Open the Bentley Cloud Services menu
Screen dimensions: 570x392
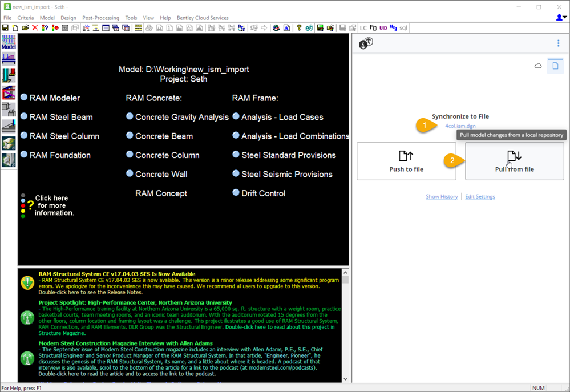pyautogui.click(x=203, y=18)
